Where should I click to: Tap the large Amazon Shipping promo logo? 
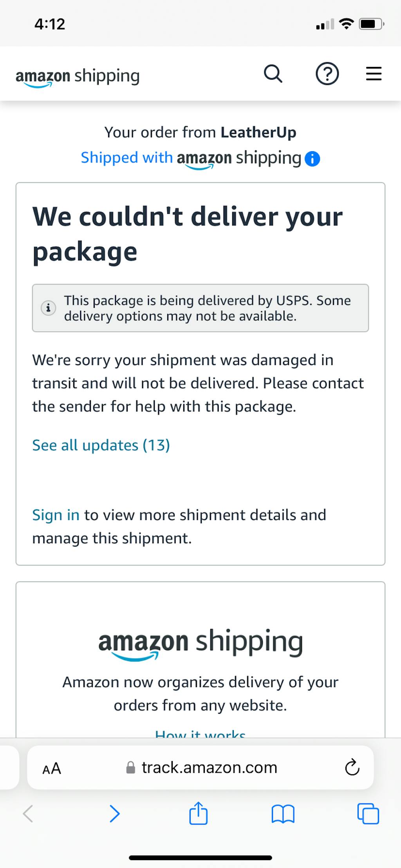point(200,642)
